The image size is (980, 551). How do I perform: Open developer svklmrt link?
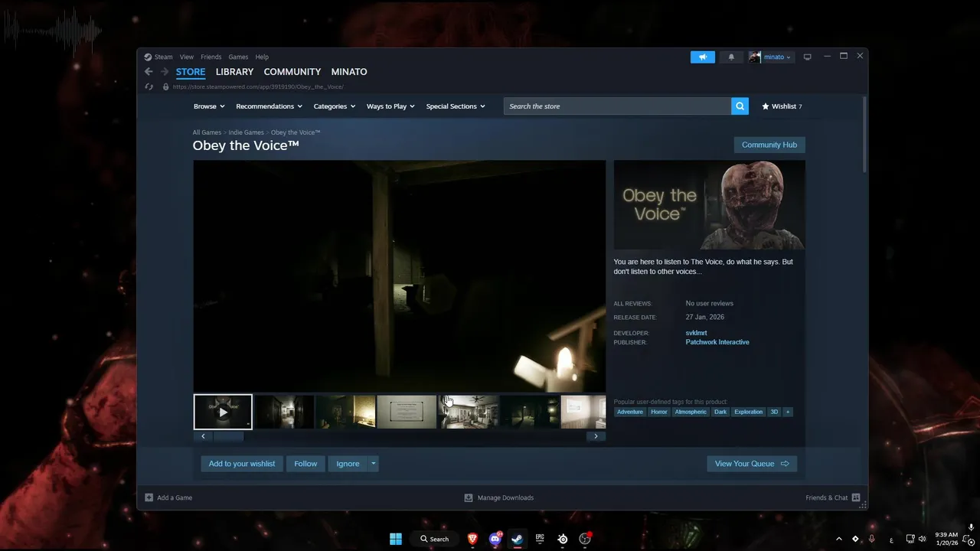[696, 333]
